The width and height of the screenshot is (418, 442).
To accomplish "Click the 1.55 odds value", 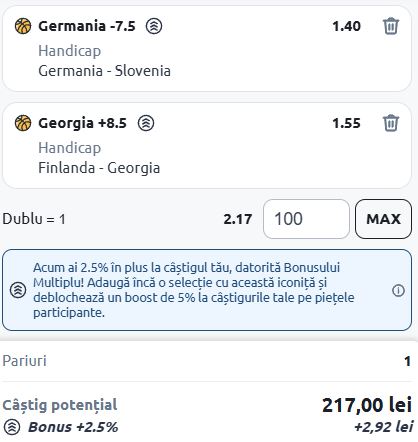I will (346, 123).
